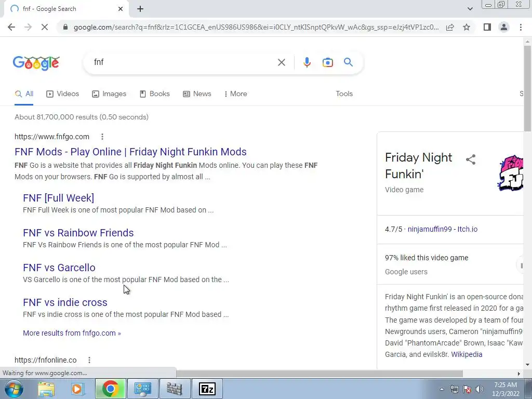Switch to Videos results tab
The width and height of the screenshot is (532, 399).
(x=63, y=94)
